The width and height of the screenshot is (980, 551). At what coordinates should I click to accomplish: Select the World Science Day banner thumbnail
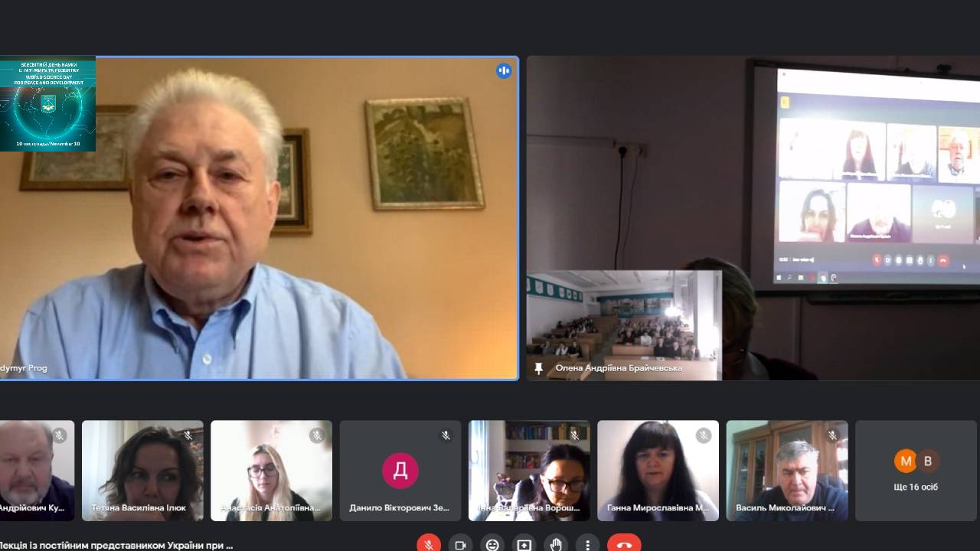tap(47, 103)
